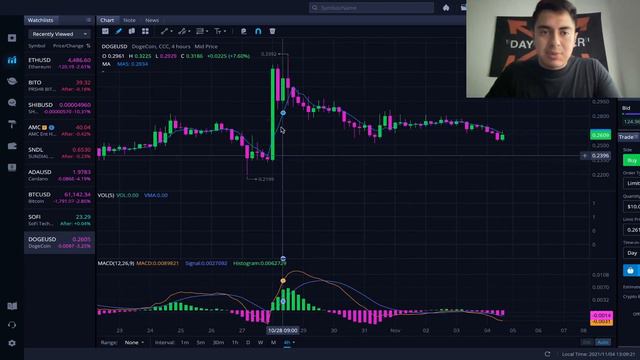The height and width of the screenshot is (360, 640).
Task: Open the Markets chart icon in left sidebar
Action: (12, 60)
